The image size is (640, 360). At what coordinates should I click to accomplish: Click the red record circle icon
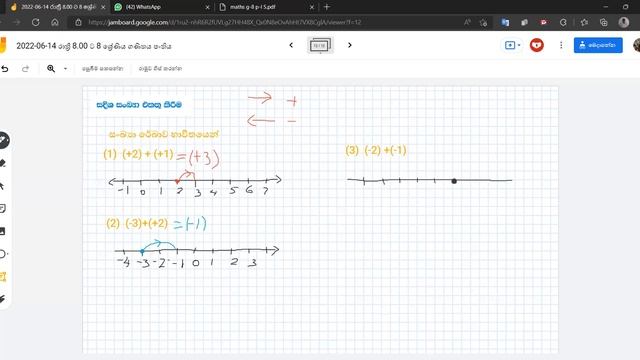point(537,45)
